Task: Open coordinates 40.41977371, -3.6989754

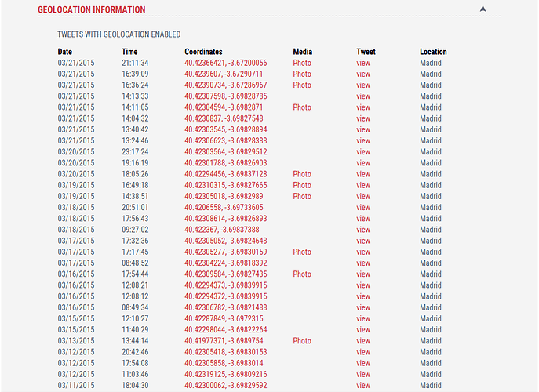Action: 224,341
